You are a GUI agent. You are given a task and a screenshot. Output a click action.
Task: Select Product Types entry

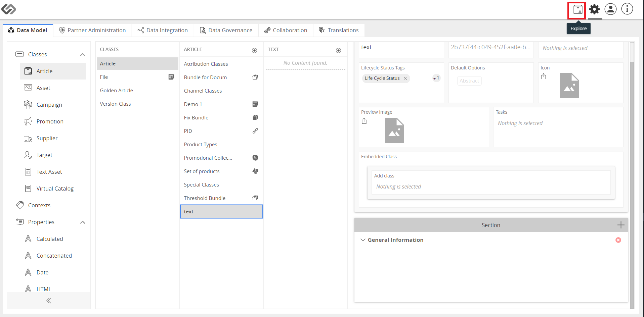[221, 144]
